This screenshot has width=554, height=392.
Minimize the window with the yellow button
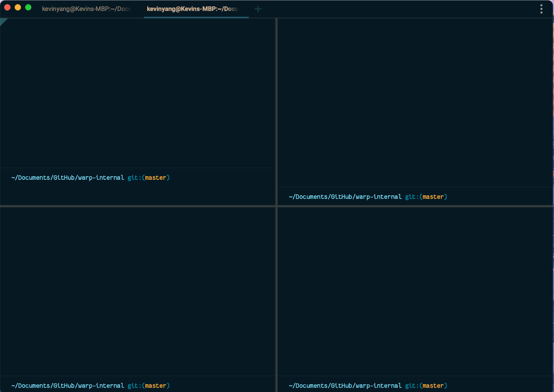pyautogui.click(x=18, y=8)
